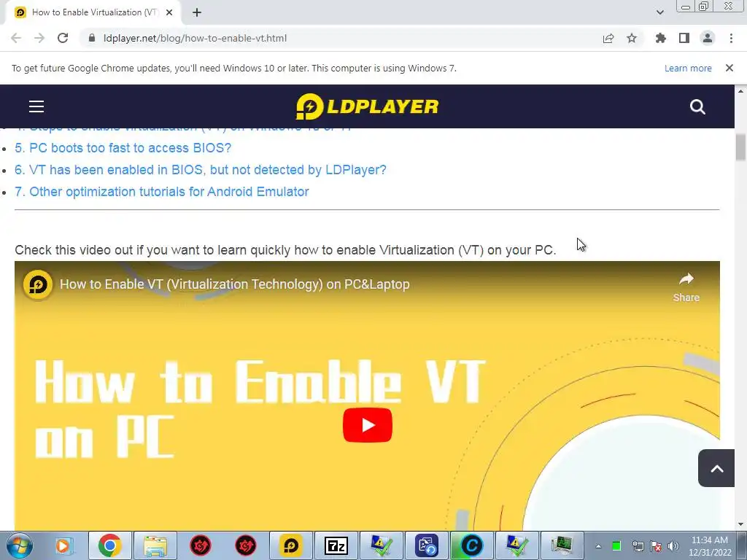Click LDPlayer channel avatar on video
The image size is (747, 560).
click(x=38, y=284)
